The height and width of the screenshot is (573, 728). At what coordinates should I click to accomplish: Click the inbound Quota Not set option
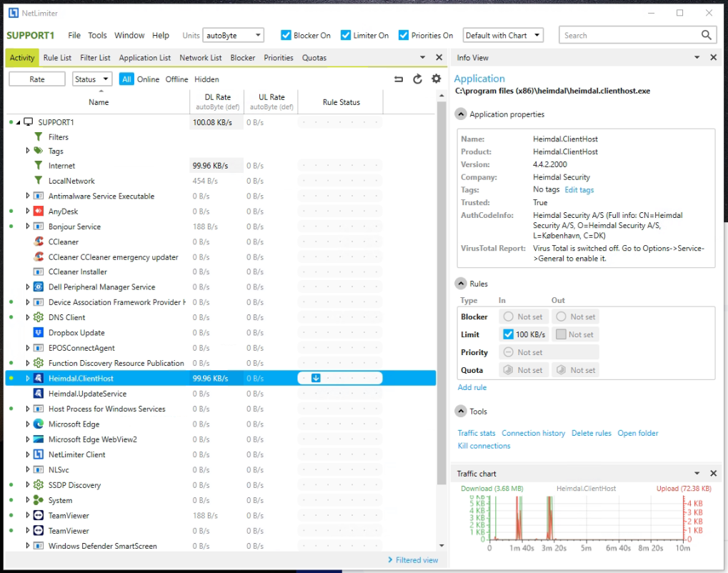[524, 370]
